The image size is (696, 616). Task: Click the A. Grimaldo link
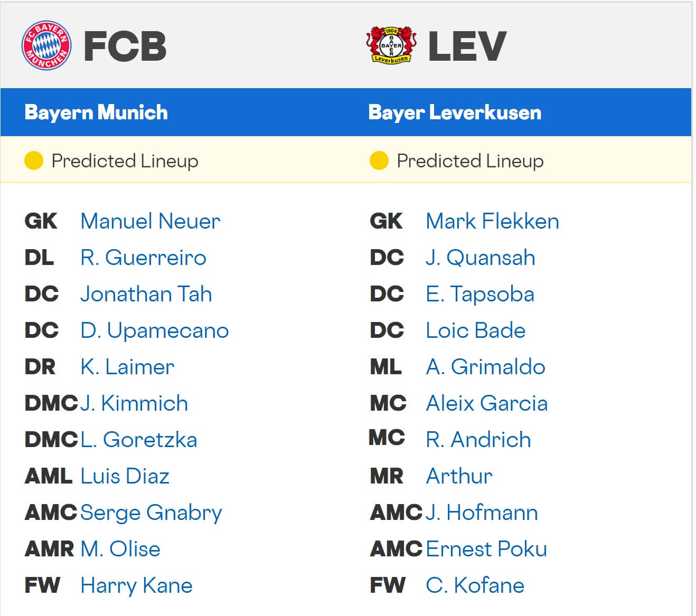coord(485,367)
